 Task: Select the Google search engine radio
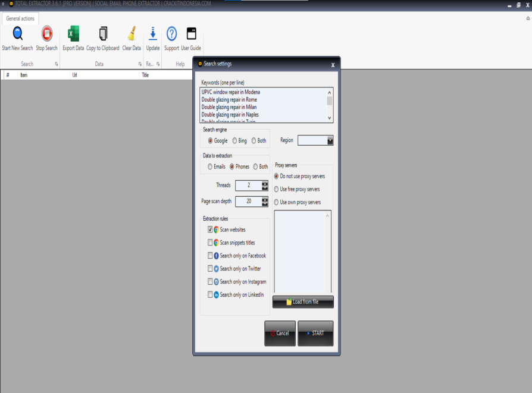210,140
